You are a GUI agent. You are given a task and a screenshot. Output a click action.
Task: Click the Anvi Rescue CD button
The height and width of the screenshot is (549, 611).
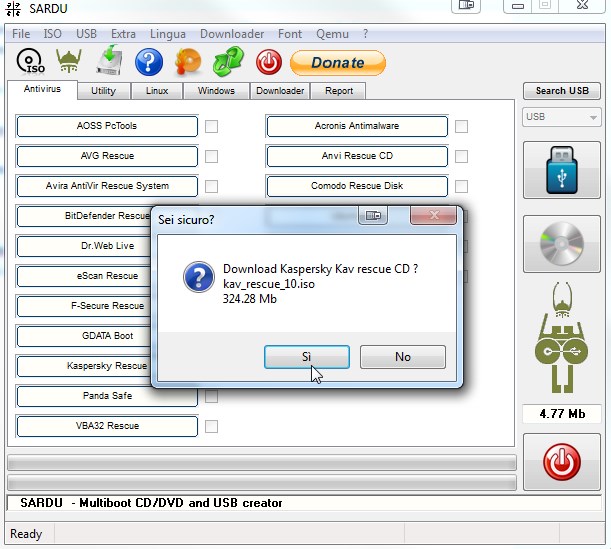[357, 156]
